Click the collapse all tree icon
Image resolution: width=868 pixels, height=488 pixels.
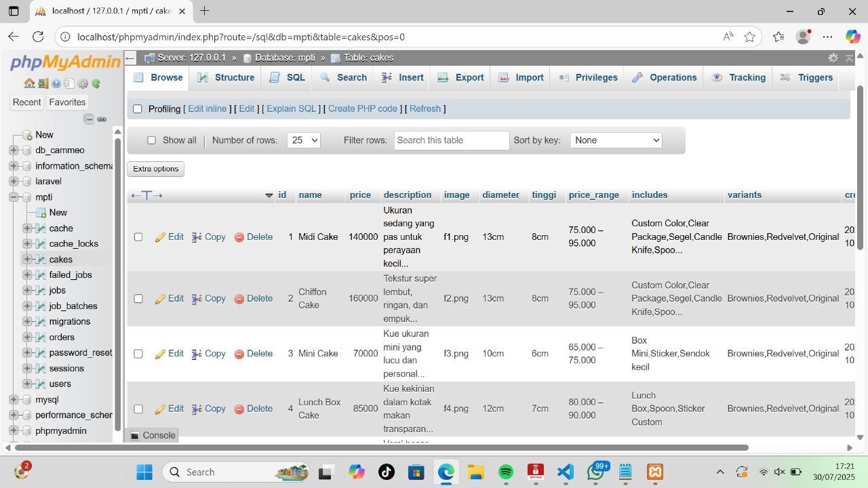click(x=89, y=119)
